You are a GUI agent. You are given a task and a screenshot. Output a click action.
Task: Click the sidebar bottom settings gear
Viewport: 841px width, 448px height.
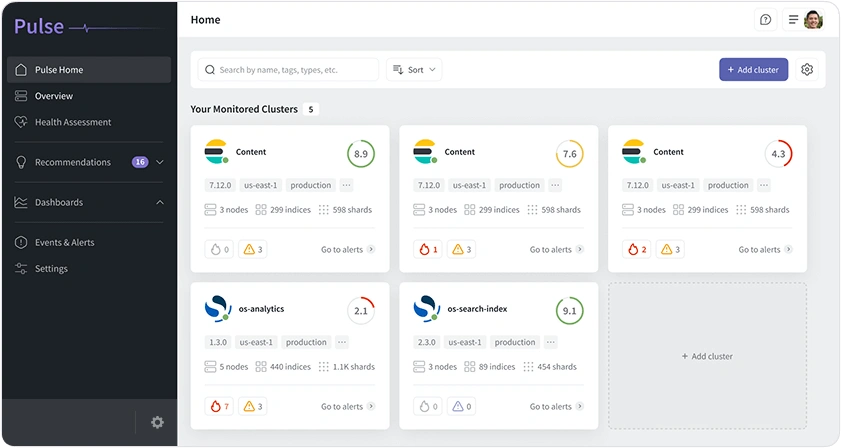pyautogui.click(x=157, y=422)
